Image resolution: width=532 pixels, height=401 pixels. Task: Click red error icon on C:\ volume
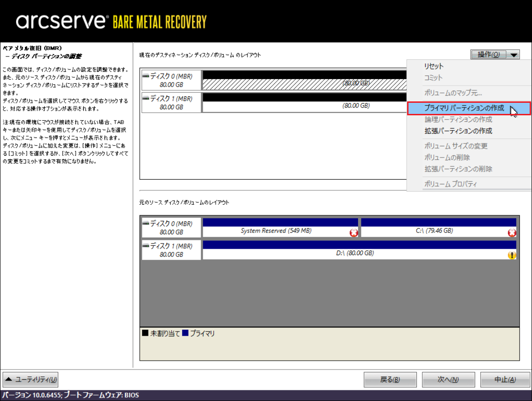[512, 233]
